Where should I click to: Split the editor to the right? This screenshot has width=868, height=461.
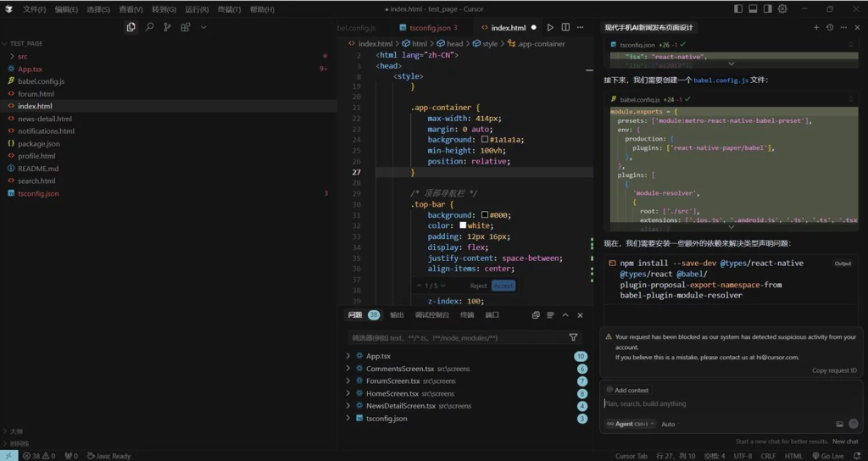[x=565, y=27]
